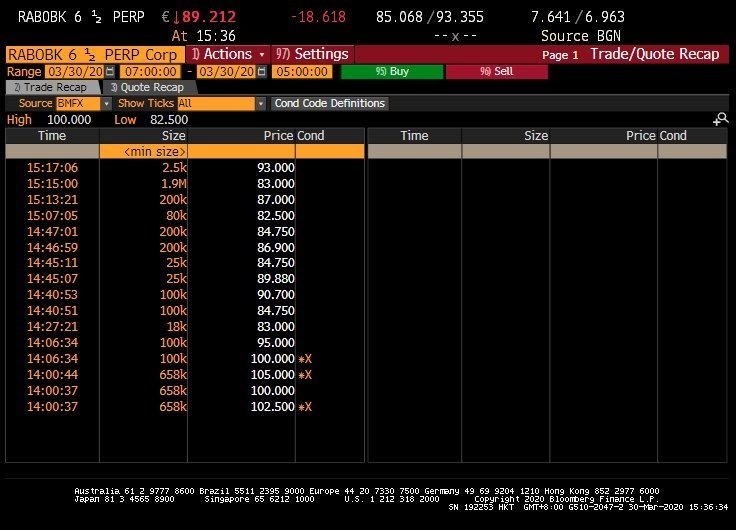Select the 15:17:06 trade row
Viewport: 736px width, 530px height.
click(x=185, y=168)
